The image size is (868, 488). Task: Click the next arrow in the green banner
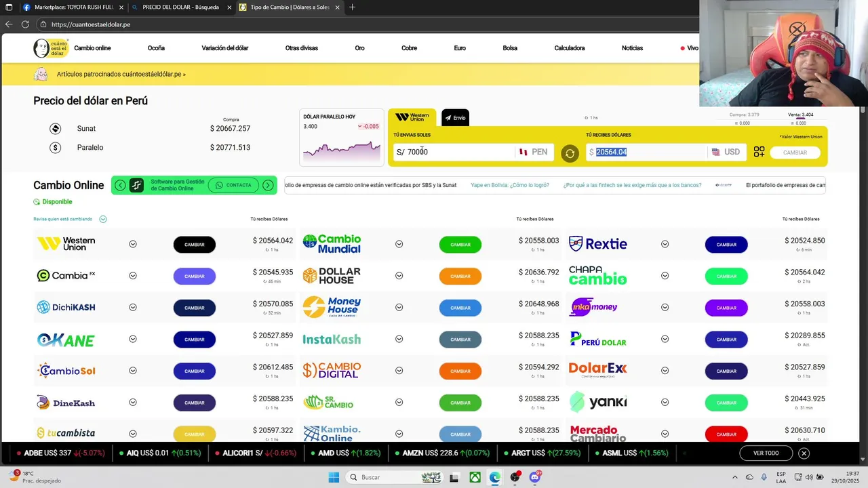click(x=268, y=185)
